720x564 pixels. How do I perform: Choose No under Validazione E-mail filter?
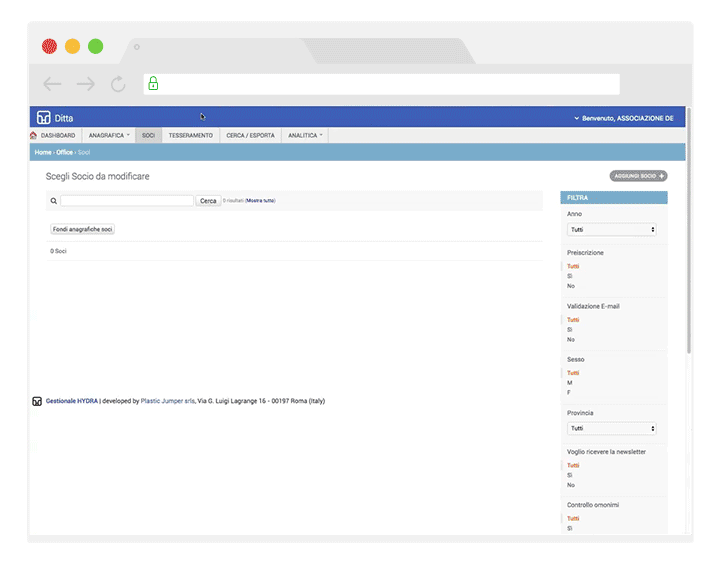(x=571, y=340)
